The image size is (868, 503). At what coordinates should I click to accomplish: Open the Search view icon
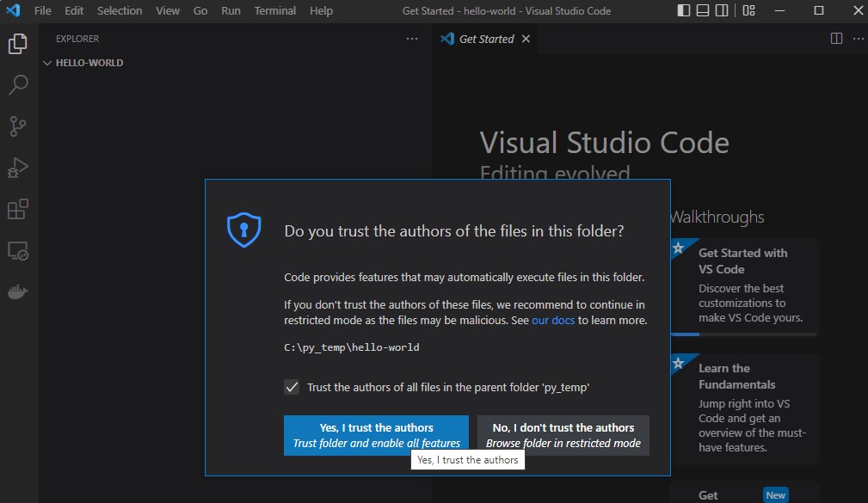point(18,85)
